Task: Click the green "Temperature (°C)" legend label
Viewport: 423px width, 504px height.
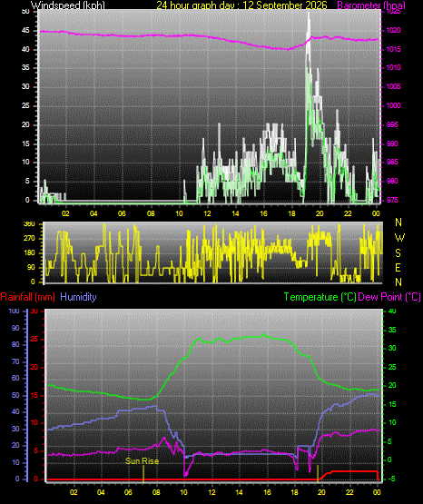Action: point(320,297)
